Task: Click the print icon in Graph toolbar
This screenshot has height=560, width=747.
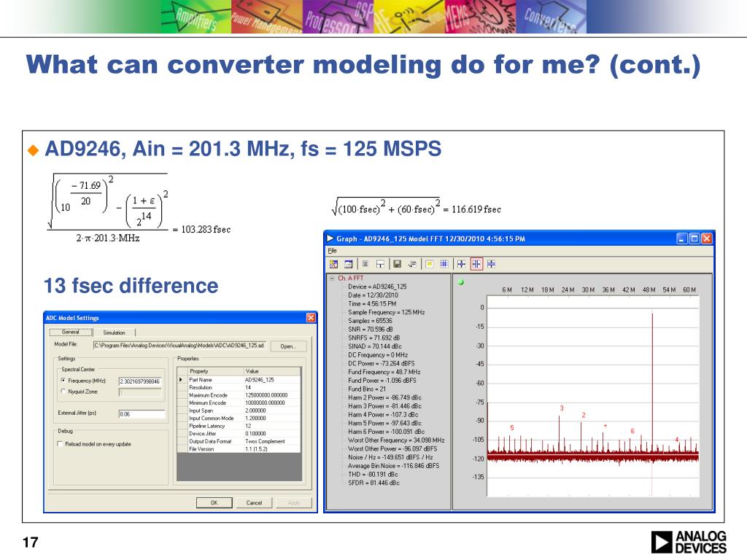Action: (412, 264)
